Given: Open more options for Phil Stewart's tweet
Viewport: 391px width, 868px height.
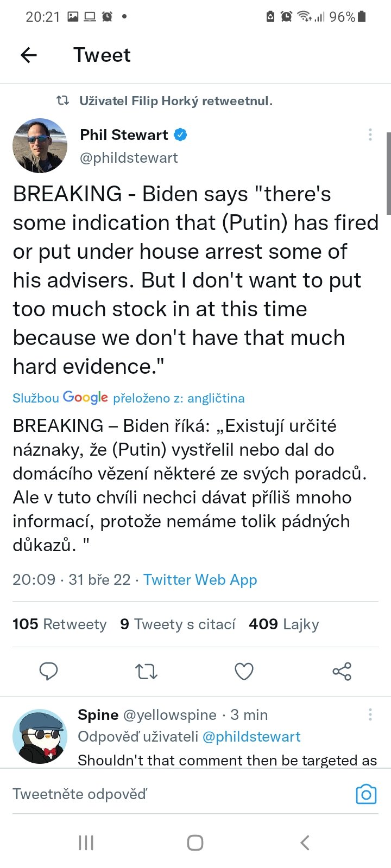Looking at the screenshot, I should point(370,135).
